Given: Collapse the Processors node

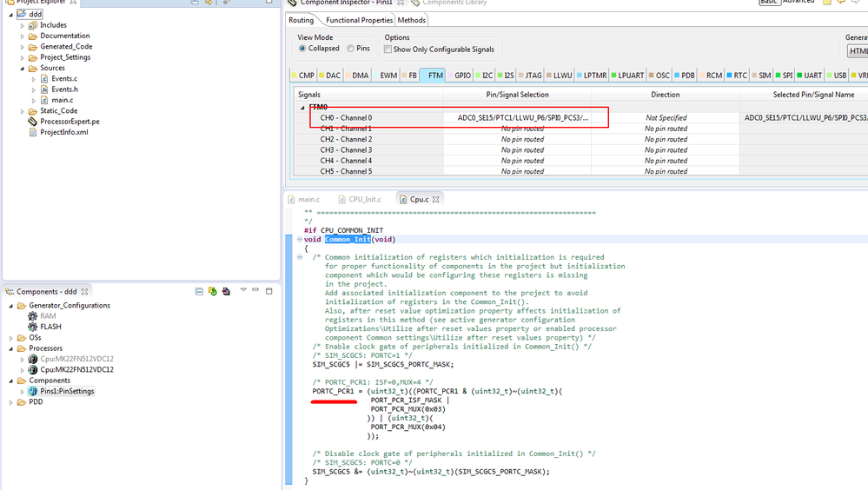Looking at the screenshot, I should tap(10, 348).
